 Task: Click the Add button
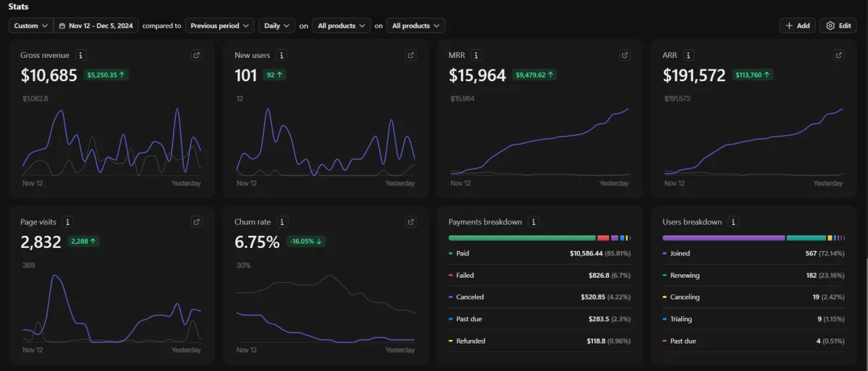coord(798,25)
